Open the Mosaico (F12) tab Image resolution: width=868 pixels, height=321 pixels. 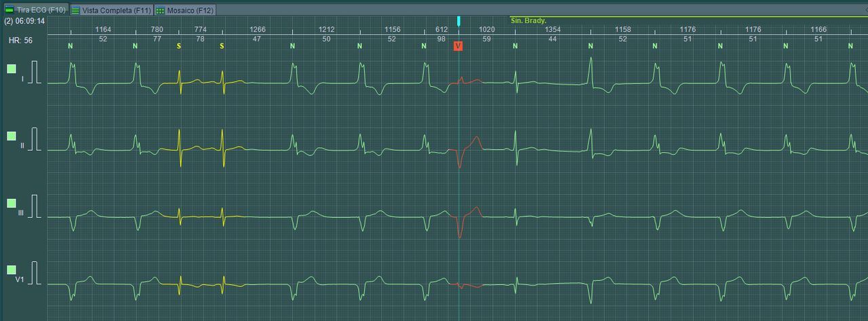click(182, 11)
